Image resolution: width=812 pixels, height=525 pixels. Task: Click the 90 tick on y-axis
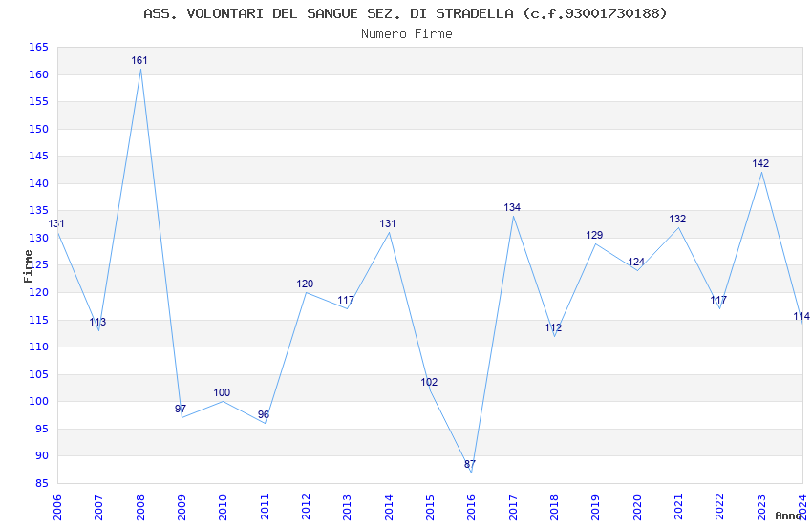pyautogui.click(x=41, y=455)
